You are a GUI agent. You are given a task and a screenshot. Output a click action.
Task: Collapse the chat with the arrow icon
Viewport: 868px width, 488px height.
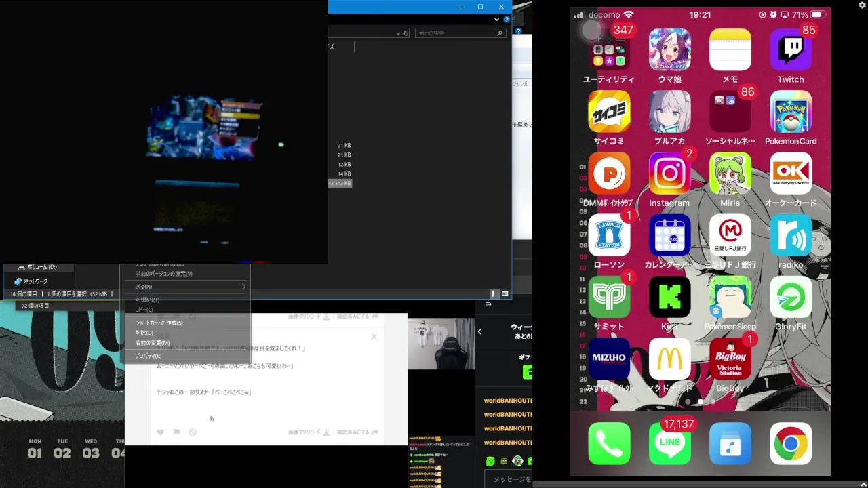pos(488,304)
